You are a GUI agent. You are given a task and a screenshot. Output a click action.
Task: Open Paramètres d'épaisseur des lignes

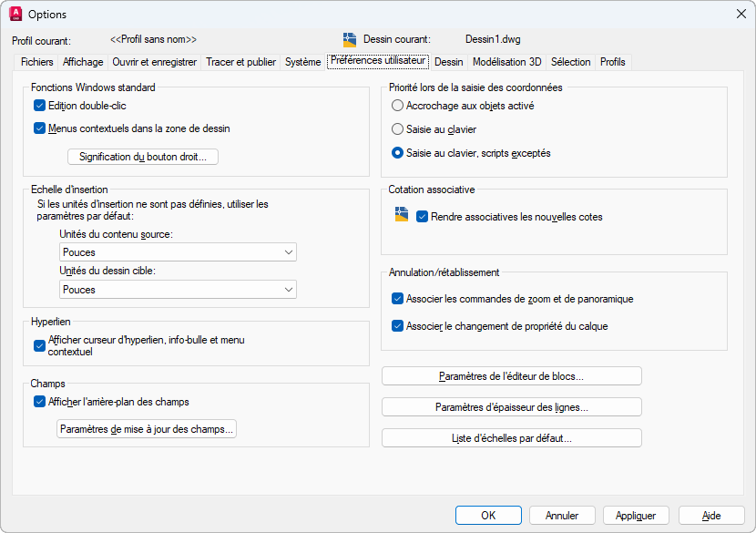tap(511, 407)
